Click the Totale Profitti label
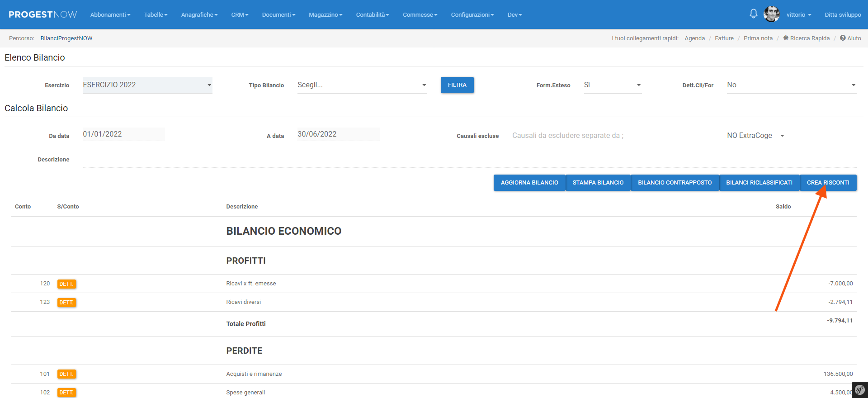Viewport: 868px width, 398px height. click(246, 324)
